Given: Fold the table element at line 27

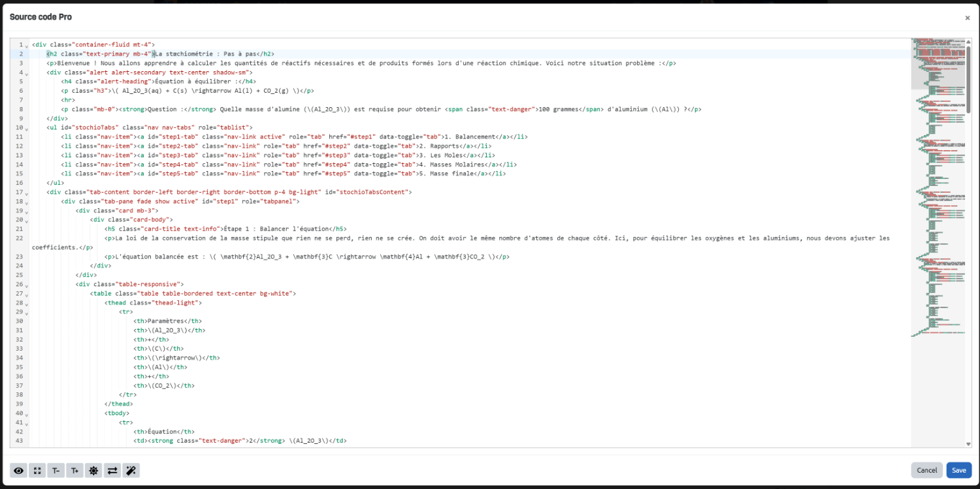Looking at the screenshot, I should (26, 294).
